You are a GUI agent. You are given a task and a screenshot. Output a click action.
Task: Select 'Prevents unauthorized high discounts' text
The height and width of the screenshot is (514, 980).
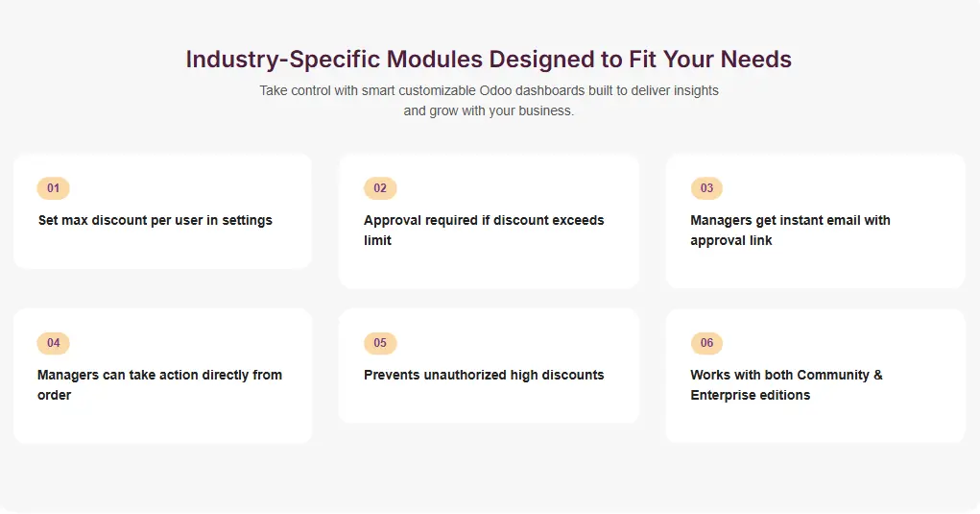pyautogui.click(x=484, y=375)
